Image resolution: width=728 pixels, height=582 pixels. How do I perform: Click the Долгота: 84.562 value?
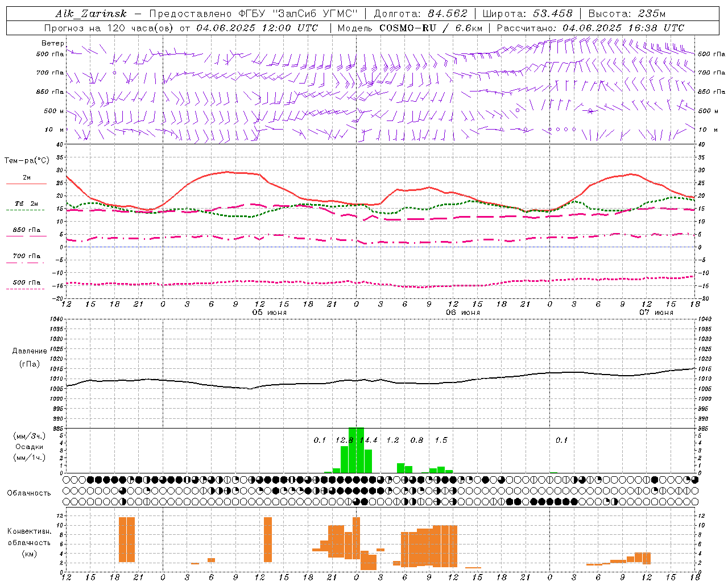420,14
